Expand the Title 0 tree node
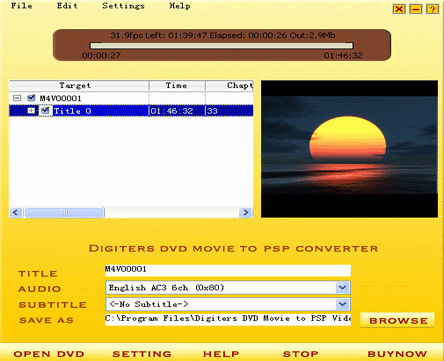 (x=31, y=111)
